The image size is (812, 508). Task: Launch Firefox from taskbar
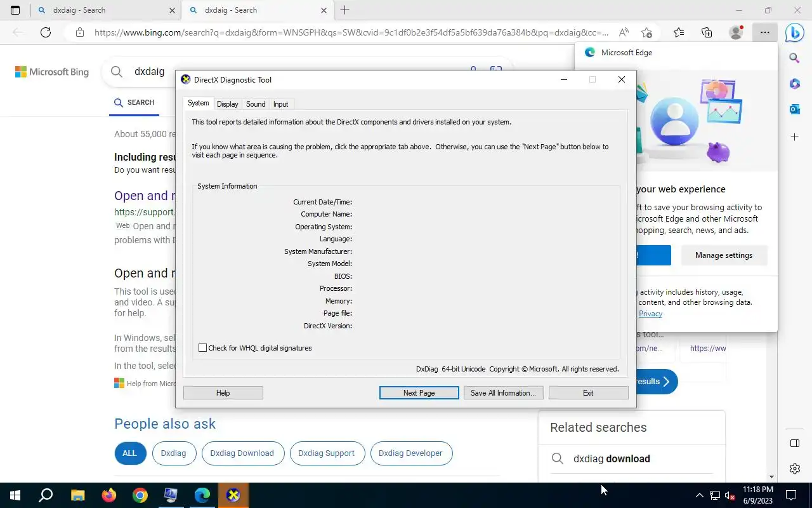pyautogui.click(x=108, y=495)
